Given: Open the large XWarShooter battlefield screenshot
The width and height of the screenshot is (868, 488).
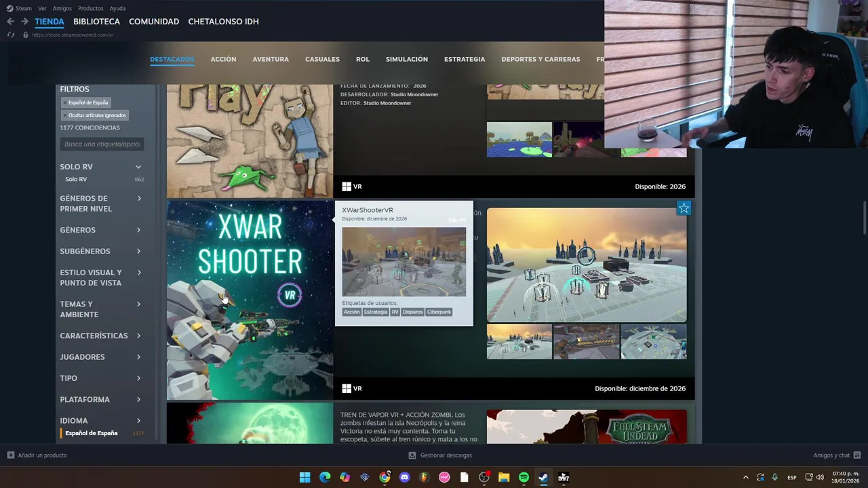Looking at the screenshot, I should 587,264.
